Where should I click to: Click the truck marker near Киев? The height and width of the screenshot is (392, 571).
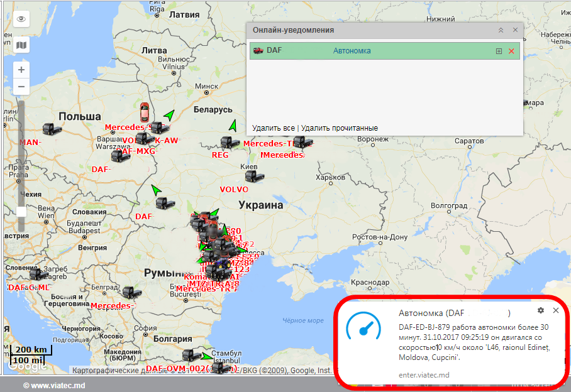point(254,177)
